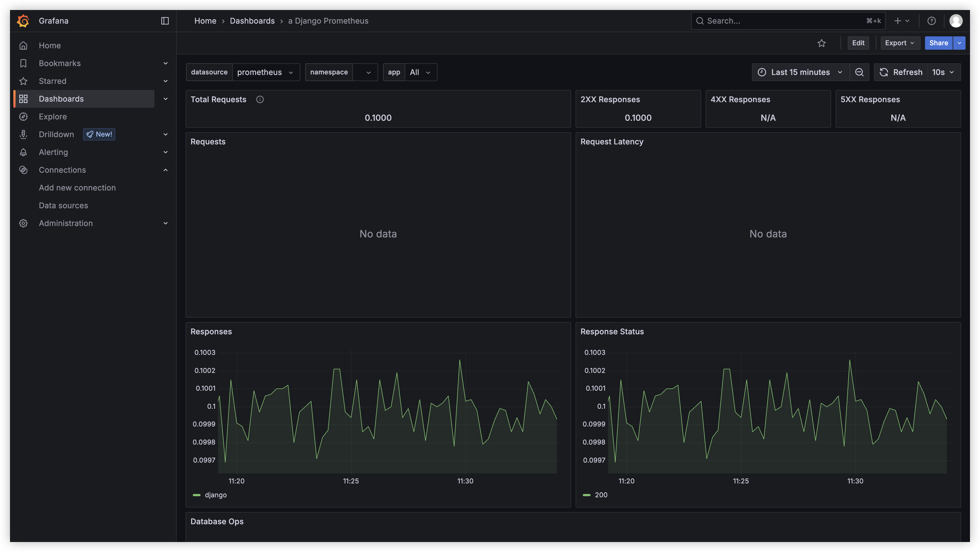
Task: Click the refresh arrows icon
Action: [x=883, y=72]
